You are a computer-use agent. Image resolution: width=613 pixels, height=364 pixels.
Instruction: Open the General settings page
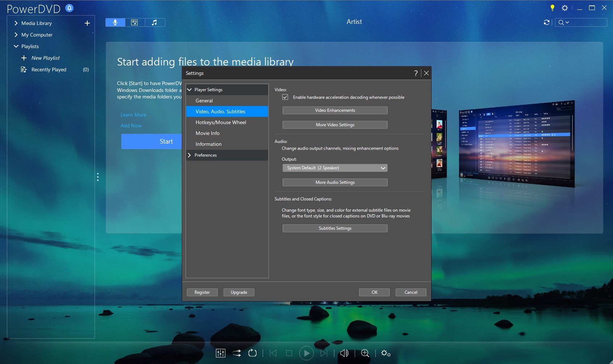click(204, 101)
